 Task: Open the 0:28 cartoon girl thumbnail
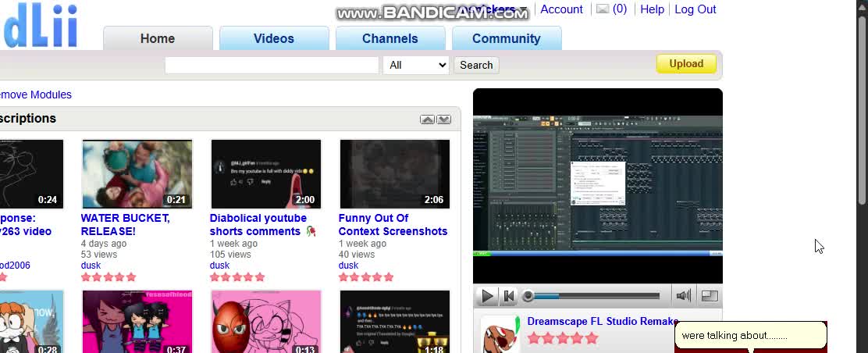(x=31, y=322)
